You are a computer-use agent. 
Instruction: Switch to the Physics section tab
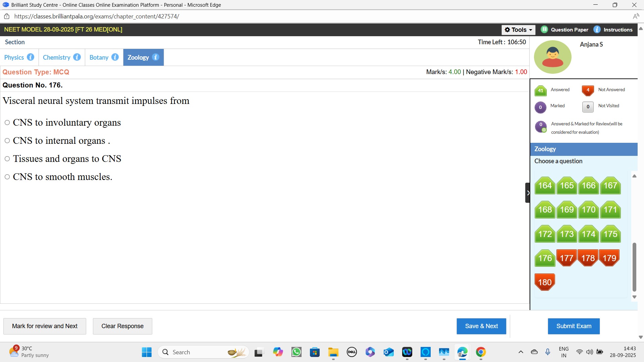(14, 57)
